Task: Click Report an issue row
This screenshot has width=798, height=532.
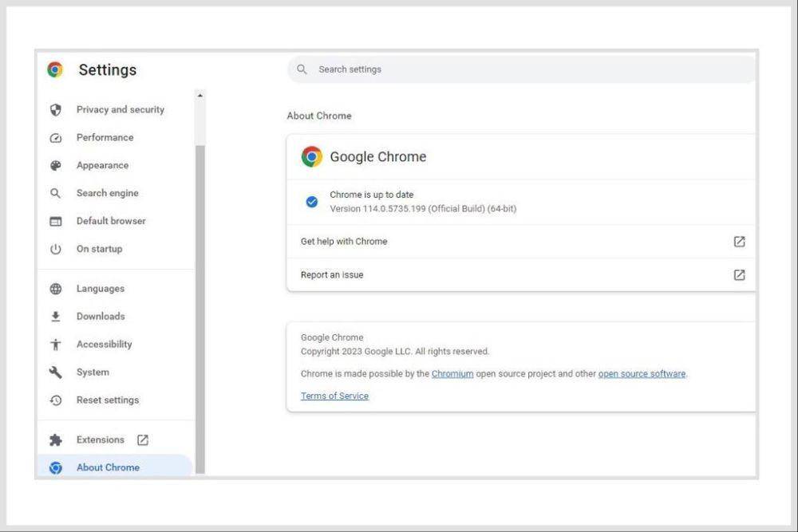Action: (x=521, y=275)
